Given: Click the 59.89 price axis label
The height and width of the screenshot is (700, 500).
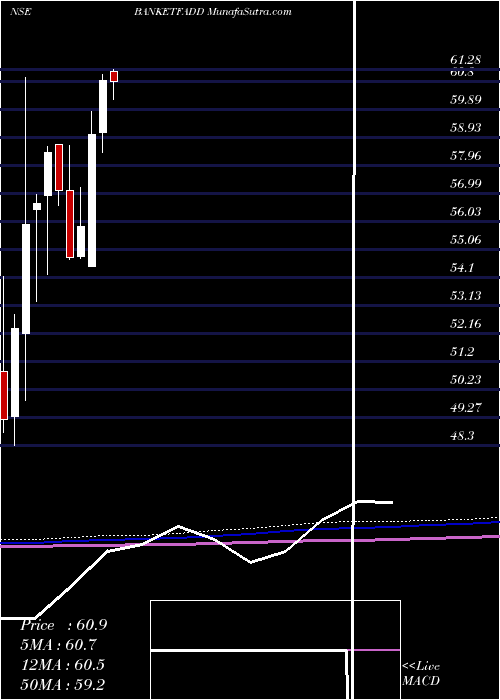Looking at the screenshot, I should pos(466,99).
